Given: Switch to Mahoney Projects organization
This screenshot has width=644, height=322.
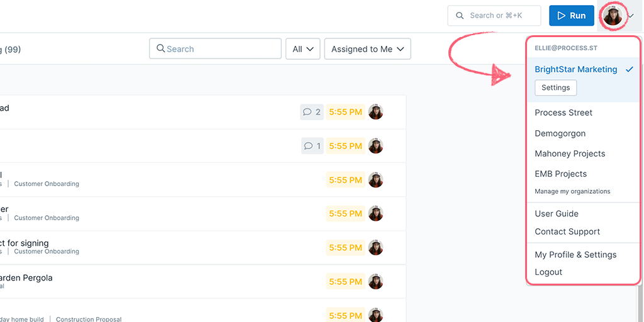Looking at the screenshot, I should point(570,153).
